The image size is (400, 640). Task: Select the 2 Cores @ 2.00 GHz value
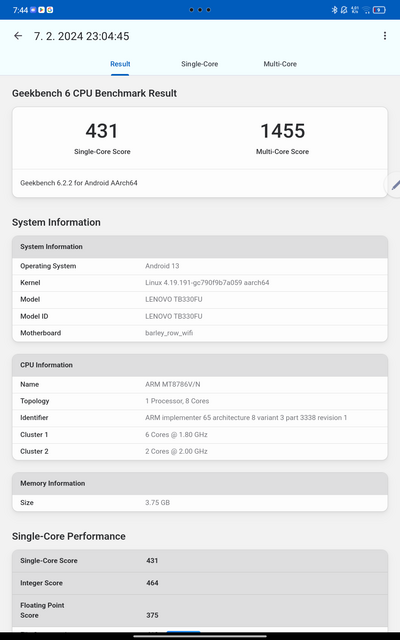coord(176,451)
